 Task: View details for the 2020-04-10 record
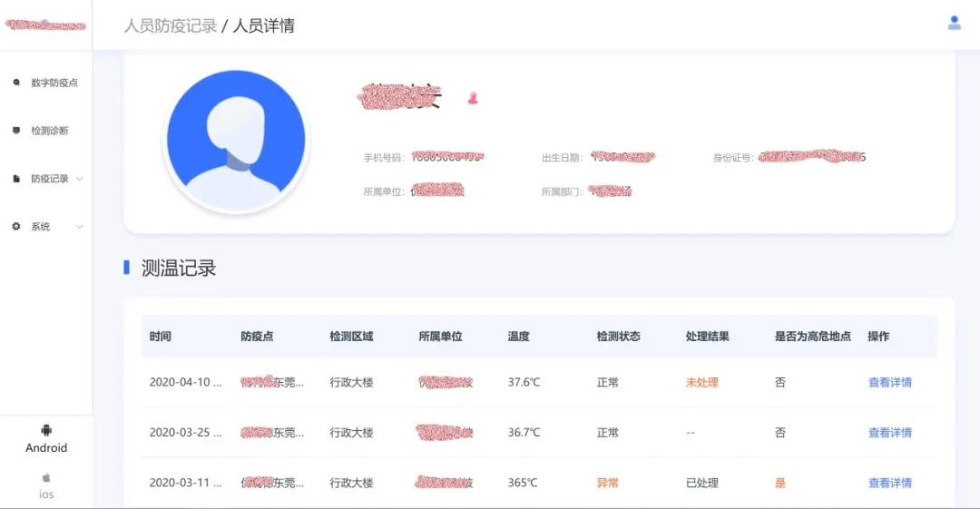click(889, 383)
